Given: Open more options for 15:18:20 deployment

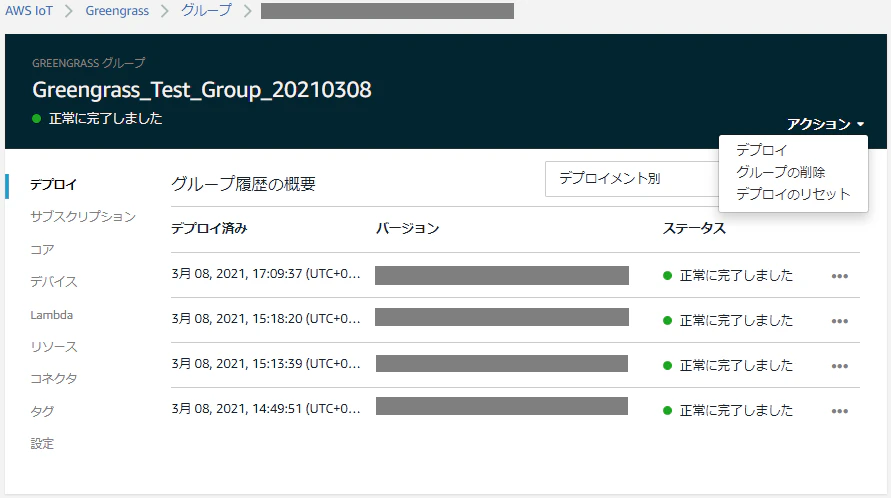Looking at the screenshot, I should tap(839, 321).
